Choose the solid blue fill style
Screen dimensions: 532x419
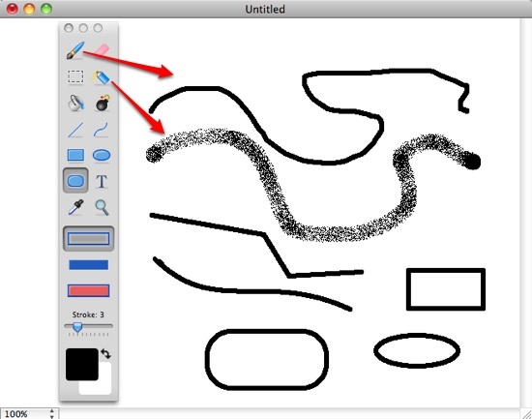pos(89,265)
